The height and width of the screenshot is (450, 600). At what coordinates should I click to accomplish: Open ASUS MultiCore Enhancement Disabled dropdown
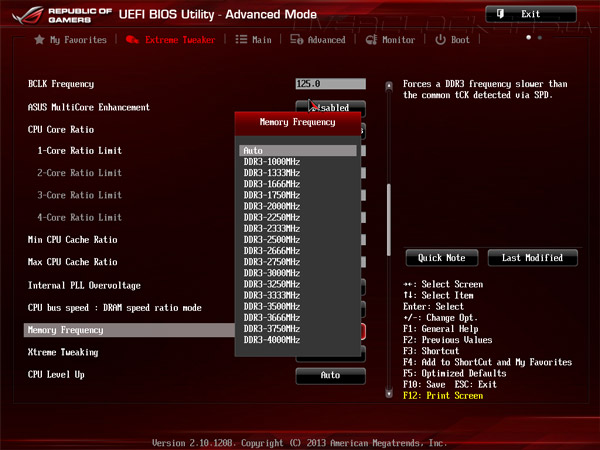331,108
